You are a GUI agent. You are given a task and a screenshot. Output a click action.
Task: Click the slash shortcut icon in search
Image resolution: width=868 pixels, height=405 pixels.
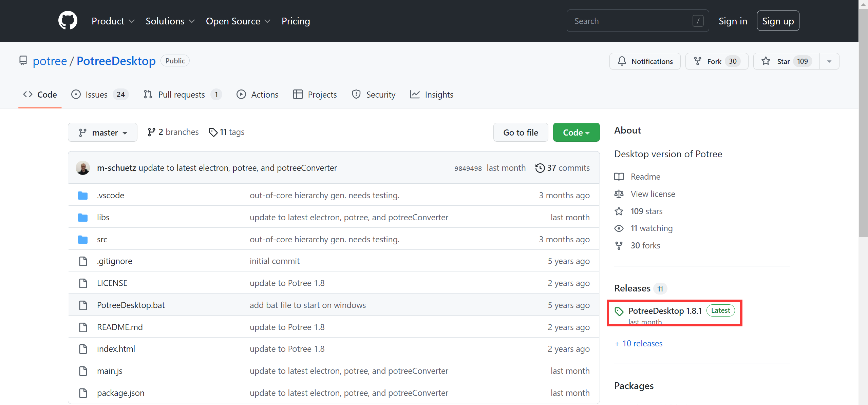click(x=698, y=21)
